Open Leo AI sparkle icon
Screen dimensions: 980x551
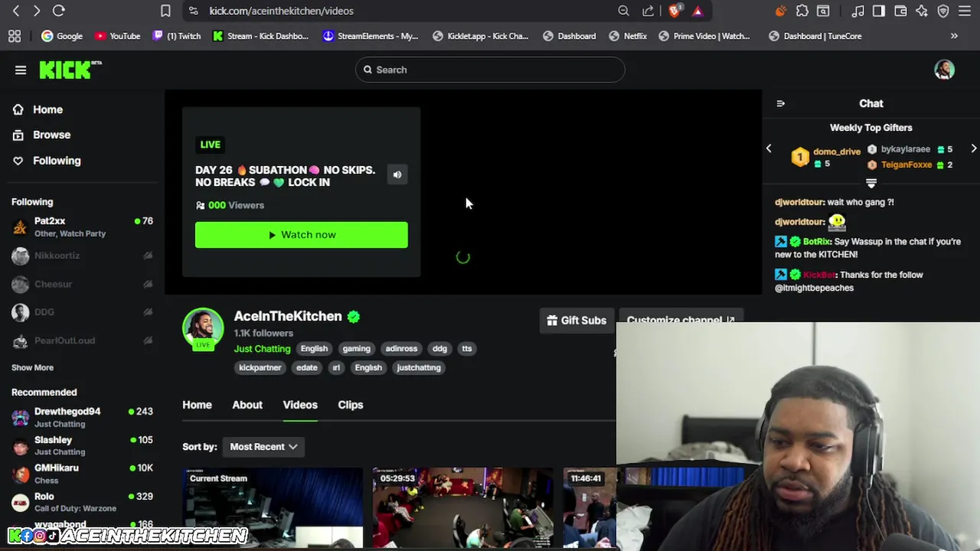click(922, 11)
